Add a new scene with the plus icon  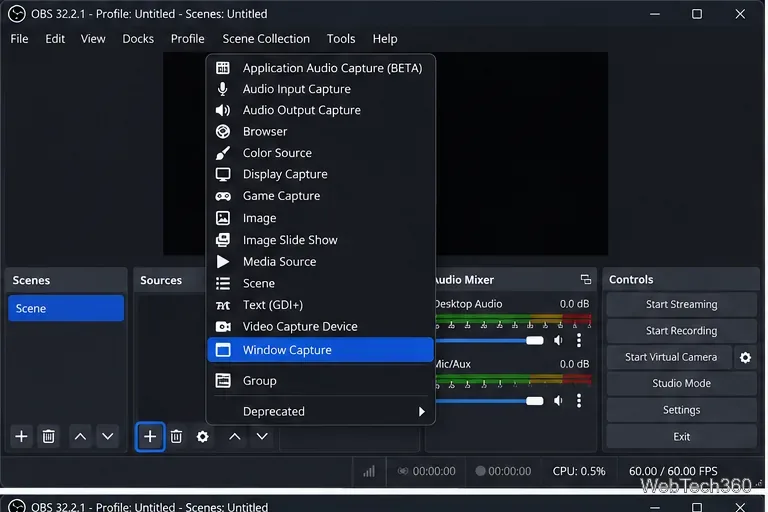(x=21, y=436)
